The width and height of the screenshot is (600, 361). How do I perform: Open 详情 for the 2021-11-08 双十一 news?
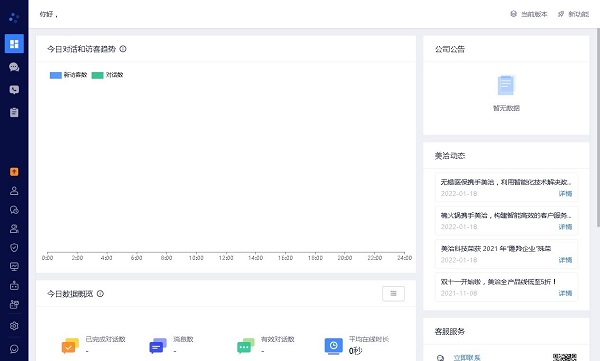pyautogui.click(x=565, y=294)
